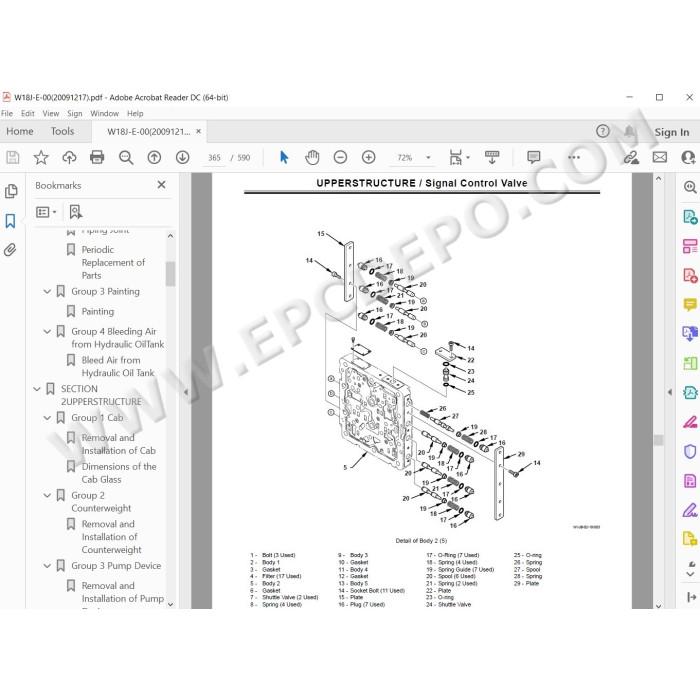Screen dimensions: 700x700
Task: Click the scrolling mode keyboard icon
Action: point(492,157)
